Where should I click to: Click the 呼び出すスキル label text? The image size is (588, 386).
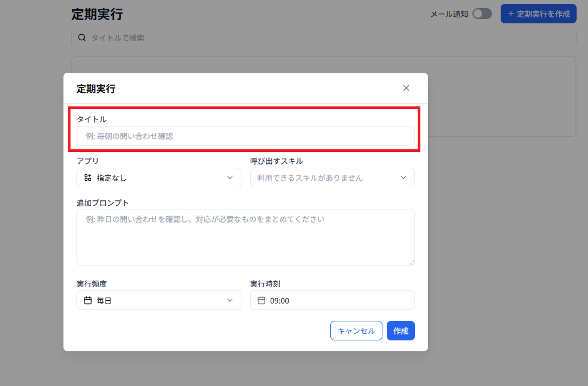(277, 161)
